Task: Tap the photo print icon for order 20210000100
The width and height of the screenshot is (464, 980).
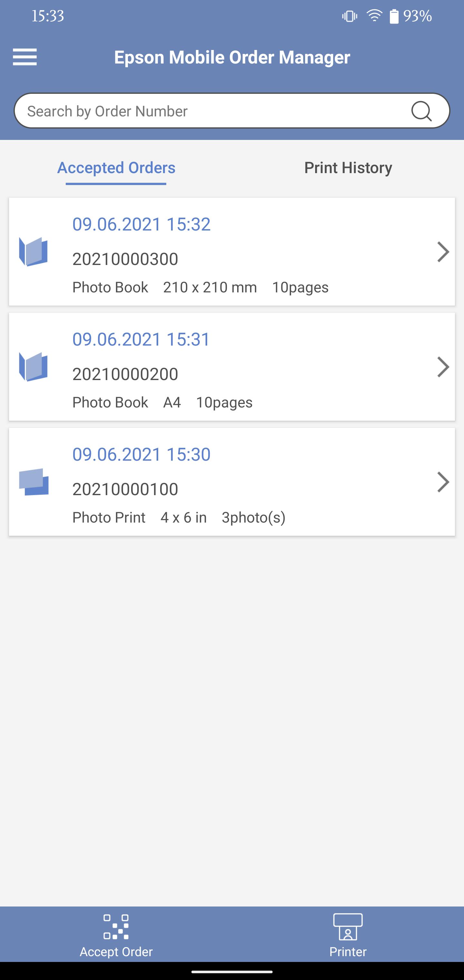Action: coord(34,482)
